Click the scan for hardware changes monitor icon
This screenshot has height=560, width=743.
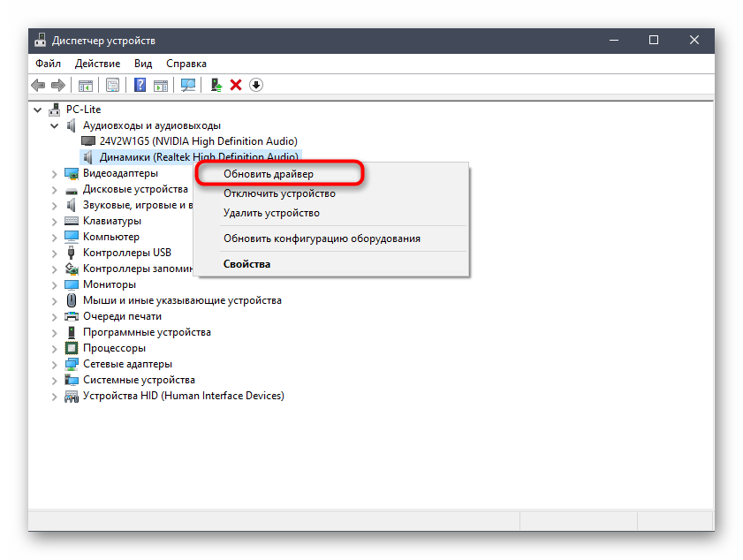188,85
